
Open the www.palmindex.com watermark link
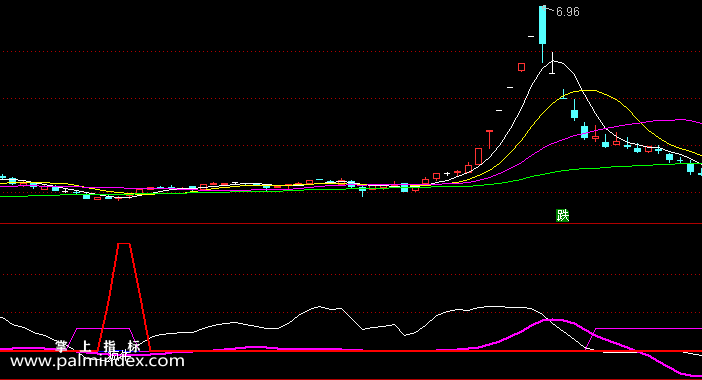coord(97,361)
